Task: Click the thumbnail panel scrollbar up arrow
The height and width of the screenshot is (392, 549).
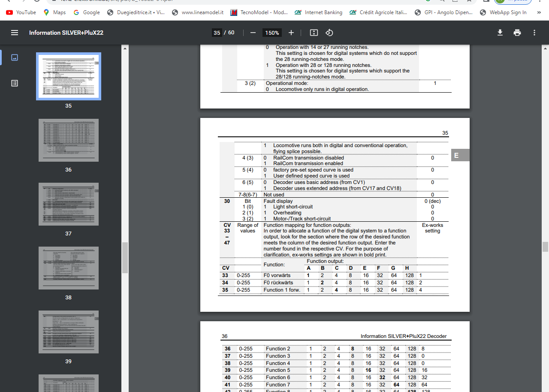Action: pos(125,48)
